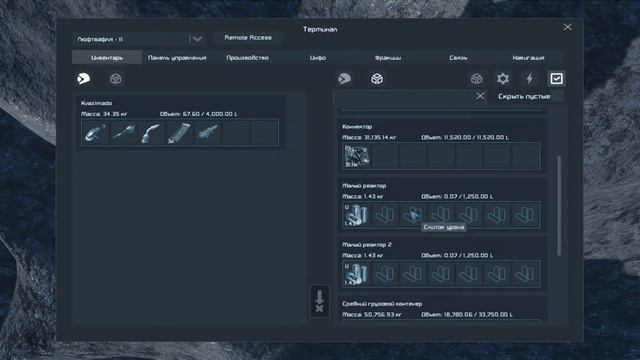Toggle the gear system blocks filter
640x360 pixels.
pyautogui.click(x=503, y=79)
